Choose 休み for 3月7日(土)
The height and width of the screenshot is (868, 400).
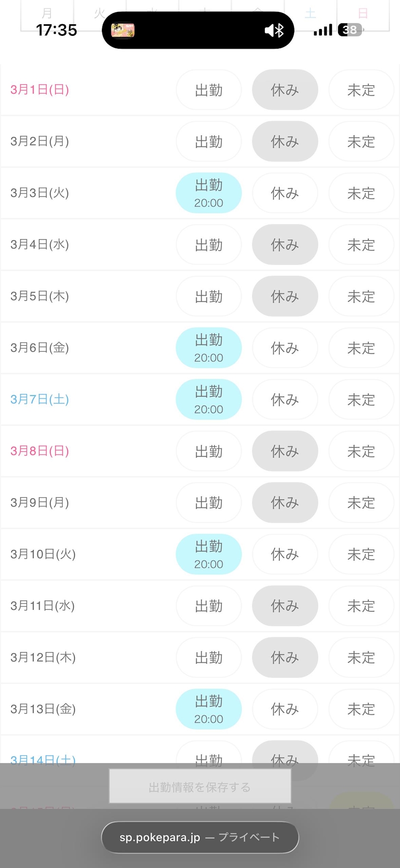click(x=285, y=399)
